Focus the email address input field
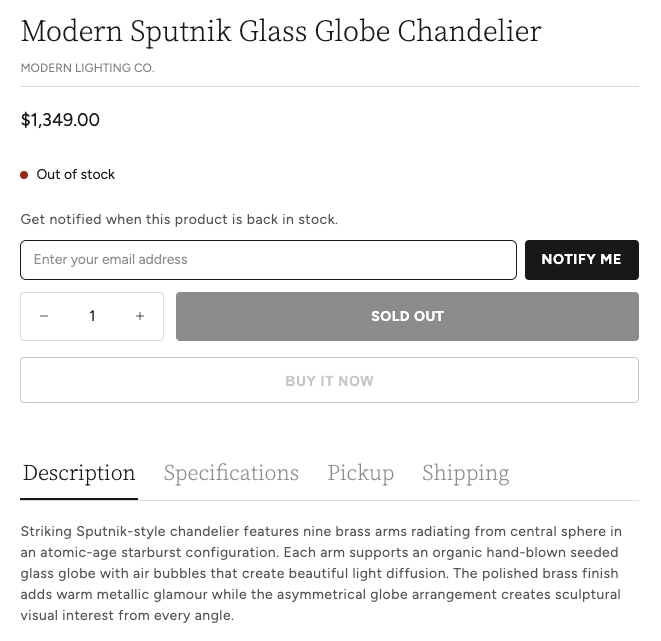This screenshot has width=661, height=641. [x=268, y=260]
